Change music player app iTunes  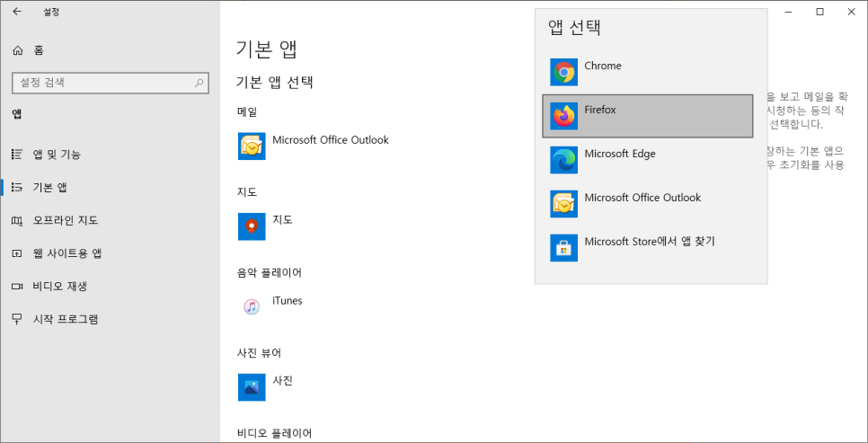click(270, 306)
